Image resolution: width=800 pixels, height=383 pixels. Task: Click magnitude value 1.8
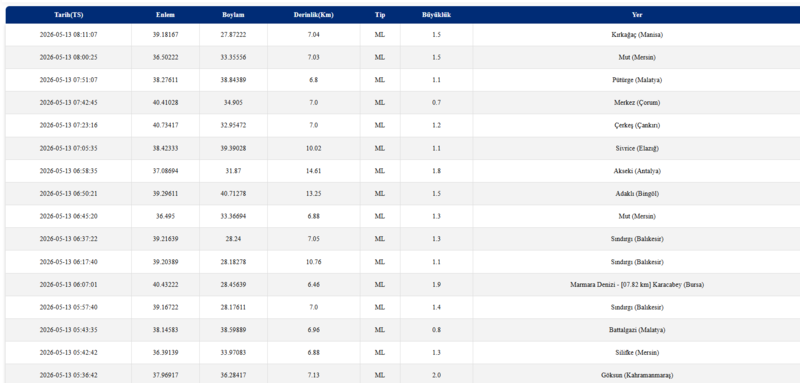click(436, 171)
